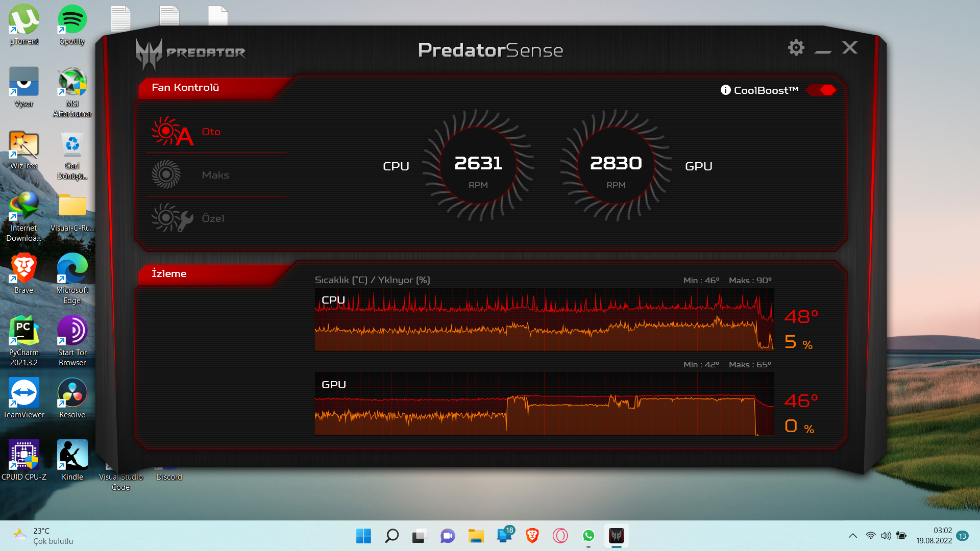Select Özel custom fan mode
The image size is (980, 551).
point(212,218)
